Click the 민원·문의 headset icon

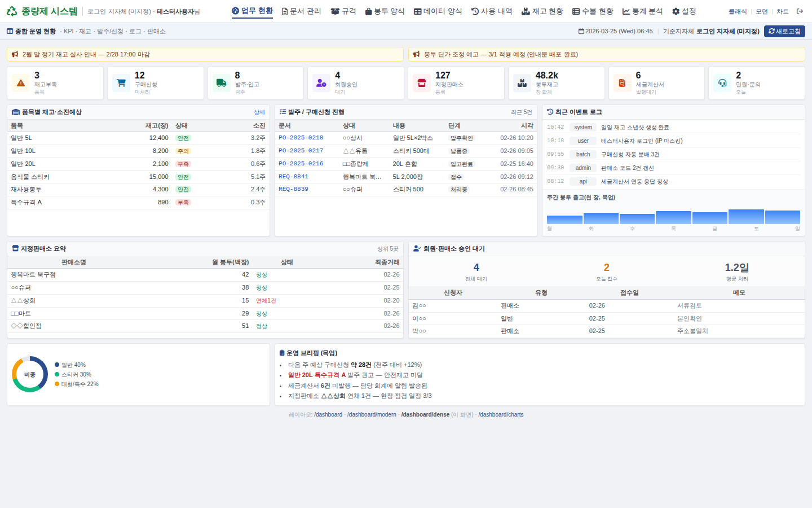pyautogui.click(x=722, y=83)
